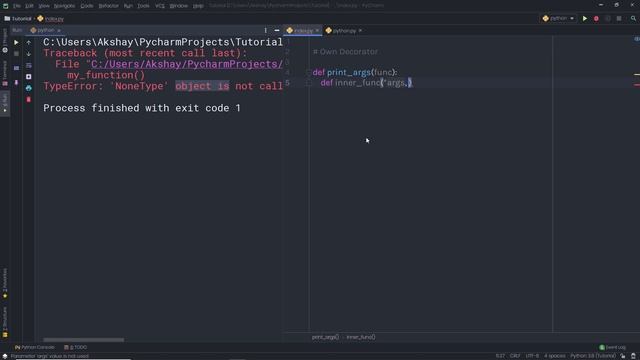Screen dimensions: 640x360
Task: Open Python Console tool window
Action: click(34, 347)
